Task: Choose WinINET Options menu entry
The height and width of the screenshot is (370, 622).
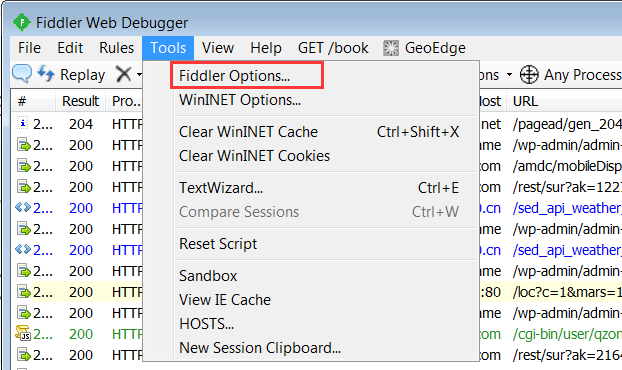Action: pyautogui.click(x=240, y=100)
